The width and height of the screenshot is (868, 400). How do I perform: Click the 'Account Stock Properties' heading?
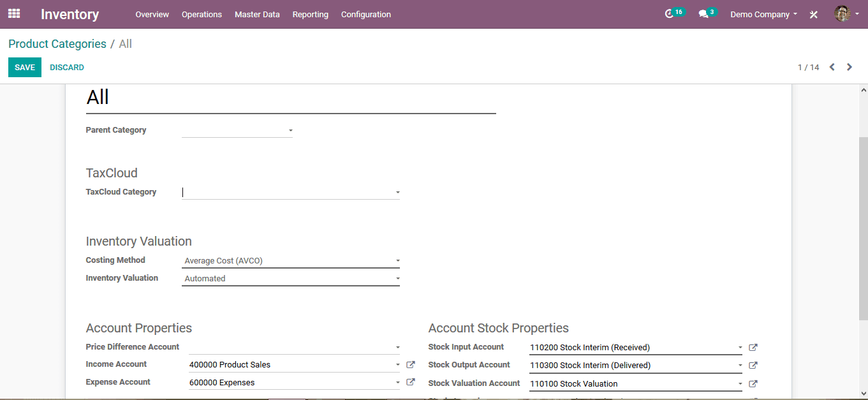click(x=498, y=328)
